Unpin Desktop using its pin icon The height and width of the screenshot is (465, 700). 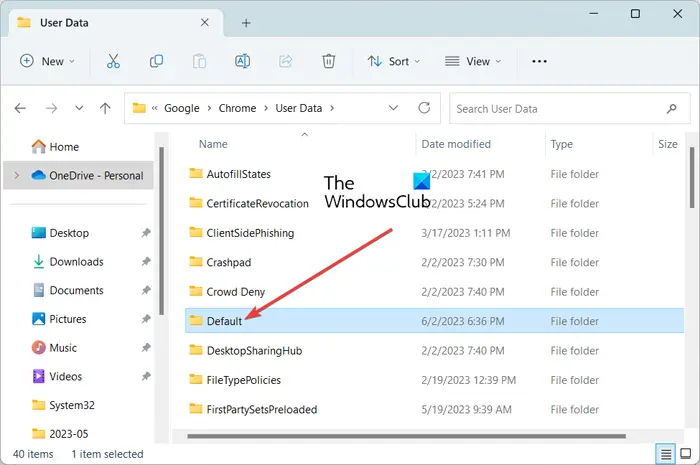[146, 232]
